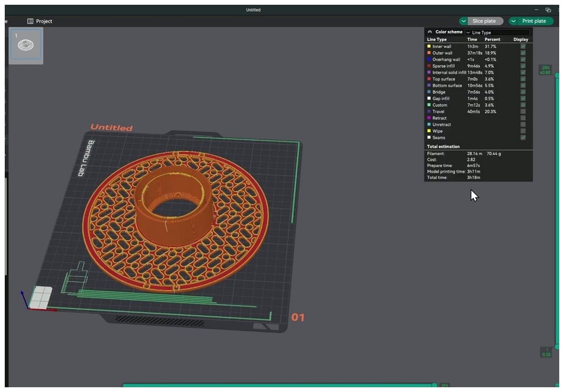Disable Seams display checkbox
Image resolution: width=564 pixels, height=392 pixels.
[x=523, y=137]
